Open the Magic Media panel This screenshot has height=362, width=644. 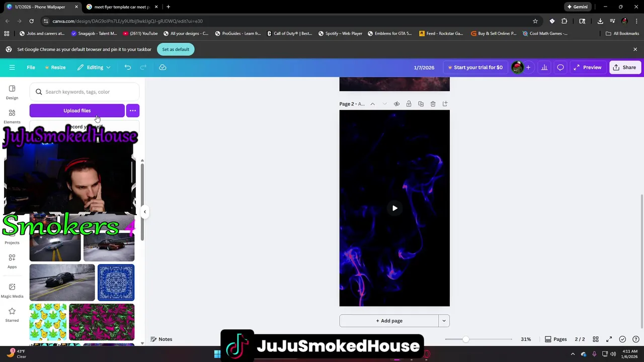[x=12, y=290]
